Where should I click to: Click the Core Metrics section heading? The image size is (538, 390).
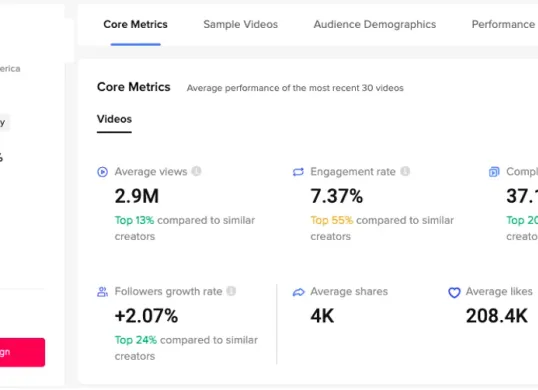(133, 87)
